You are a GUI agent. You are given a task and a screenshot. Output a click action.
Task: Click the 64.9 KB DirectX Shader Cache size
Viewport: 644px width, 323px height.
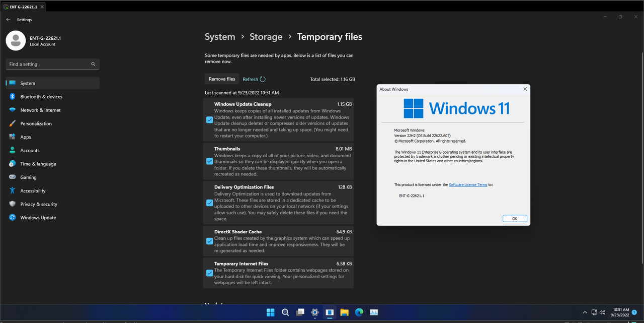344,232
